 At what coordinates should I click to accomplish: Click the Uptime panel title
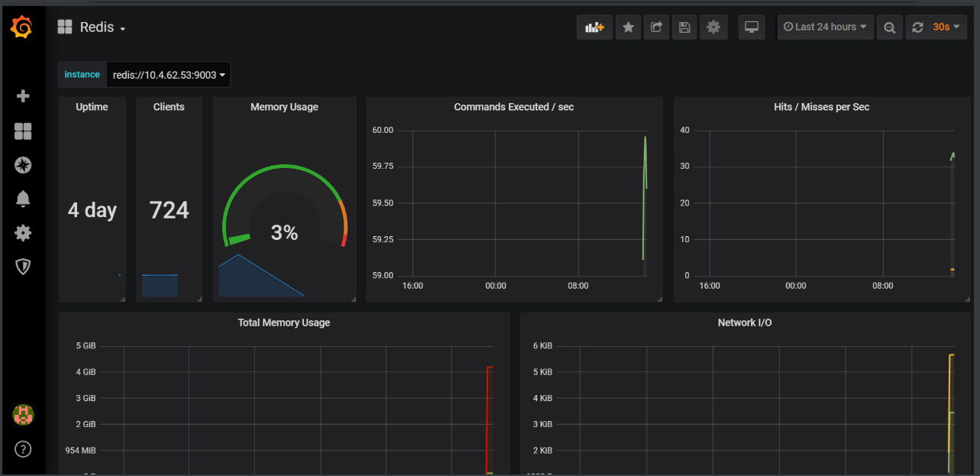[92, 107]
